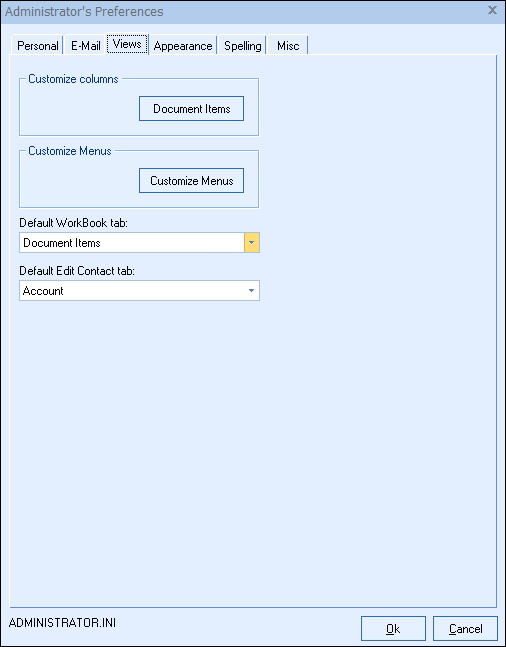Open the Spelling preferences tab
The image size is (506, 647).
click(243, 45)
